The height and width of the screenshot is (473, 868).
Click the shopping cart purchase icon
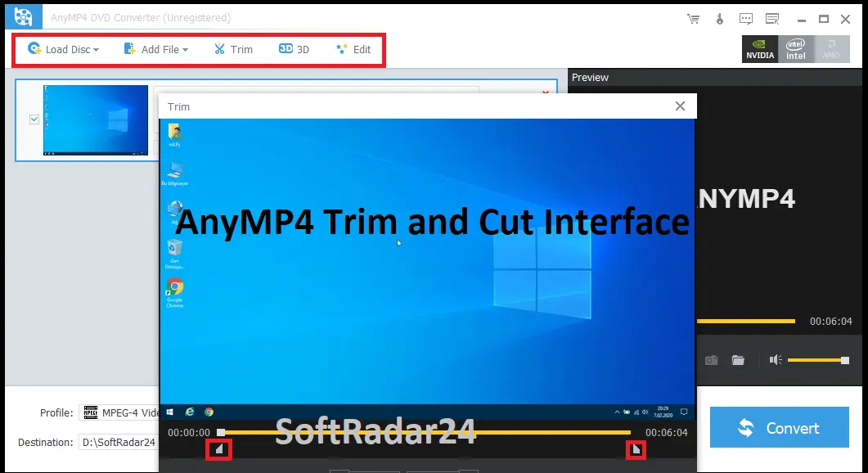693,19
